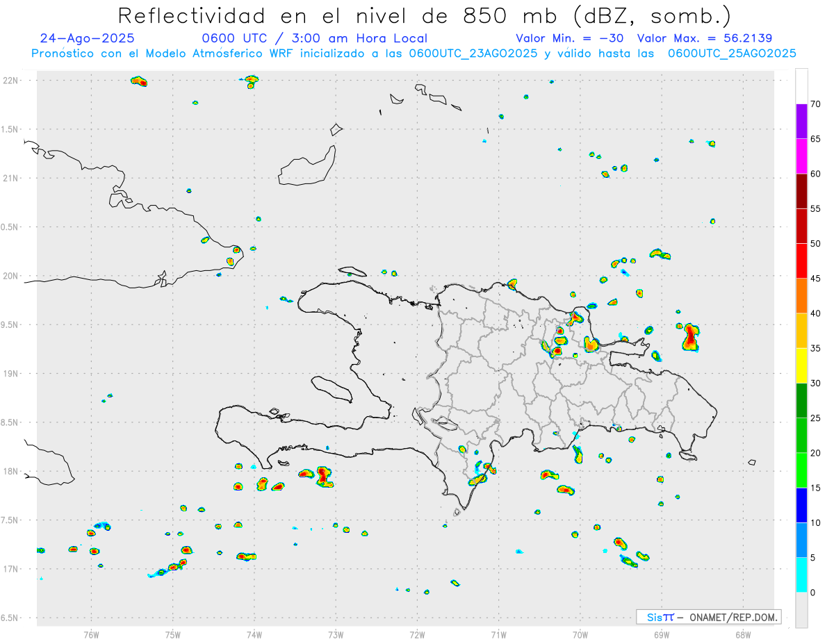Viewport: 834px width, 644px height.
Task: Click the 22N latitude label
Action: coord(11,80)
